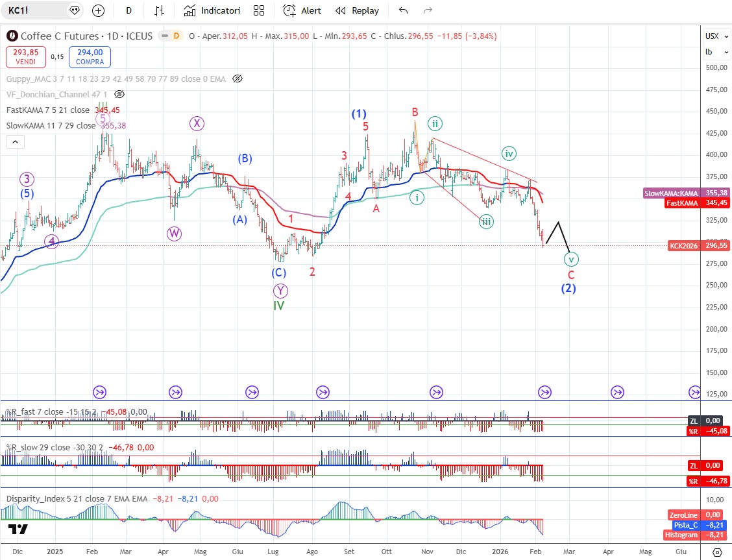The height and width of the screenshot is (560, 732).
Task: Click the TradingView logo in bottom left
Action: point(19,530)
